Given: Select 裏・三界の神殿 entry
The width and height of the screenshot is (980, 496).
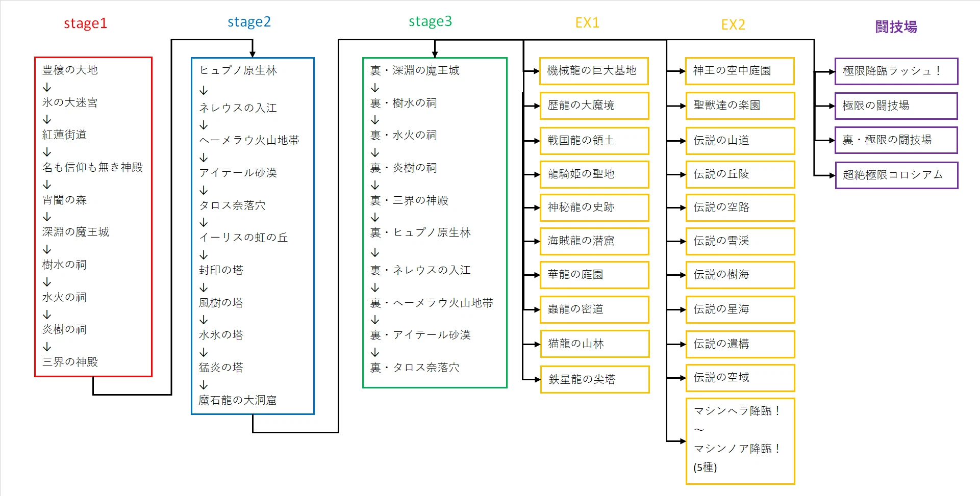Looking at the screenshot, I should coord(409,200).
